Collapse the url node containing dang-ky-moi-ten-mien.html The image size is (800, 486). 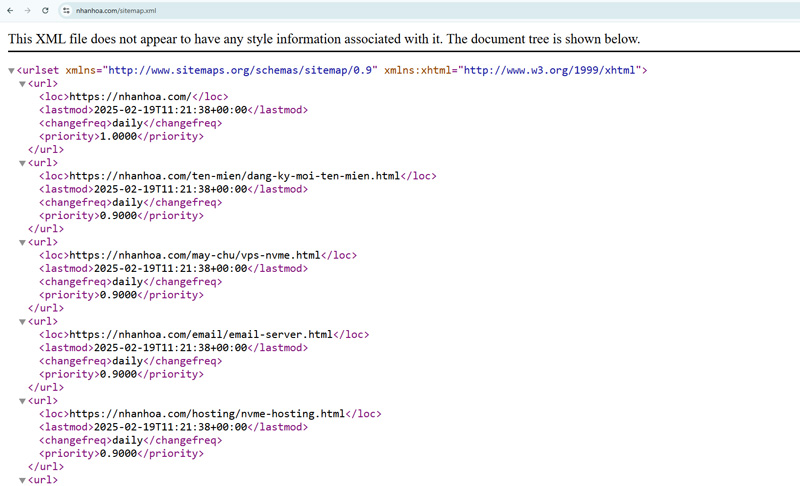pos(22,163)
